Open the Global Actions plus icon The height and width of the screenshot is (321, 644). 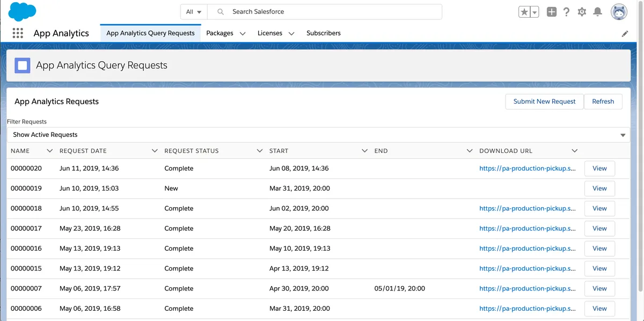(552, 12)
